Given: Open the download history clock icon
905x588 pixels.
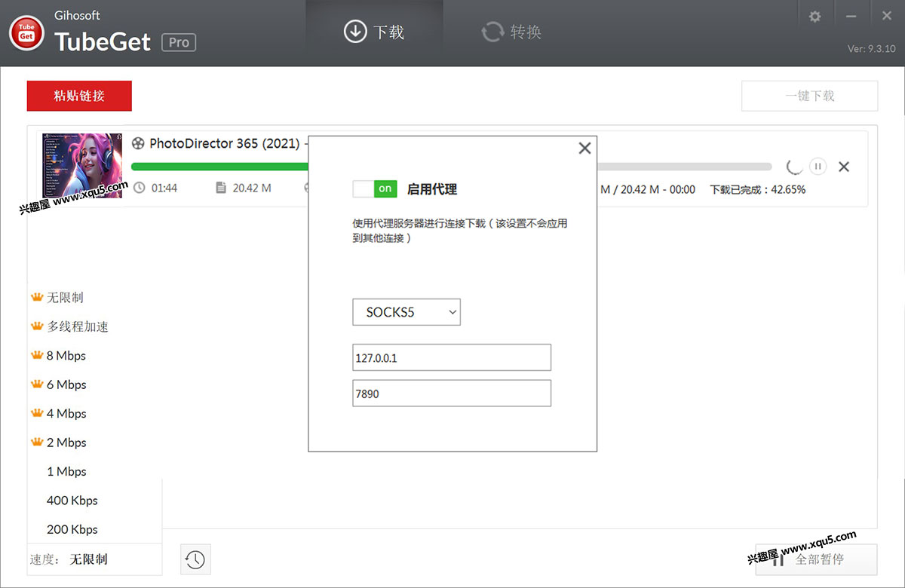Looking at the screenshot, I should (195, 559).
